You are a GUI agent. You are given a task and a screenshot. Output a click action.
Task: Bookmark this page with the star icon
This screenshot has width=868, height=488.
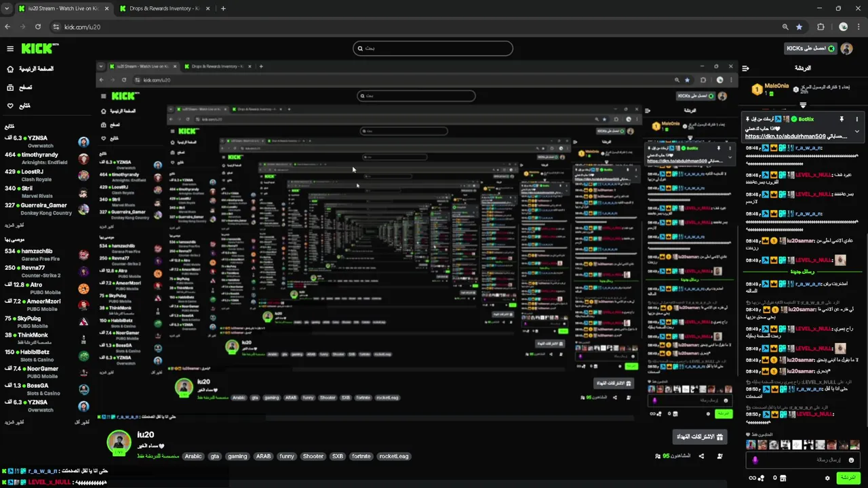coord(800,27)
